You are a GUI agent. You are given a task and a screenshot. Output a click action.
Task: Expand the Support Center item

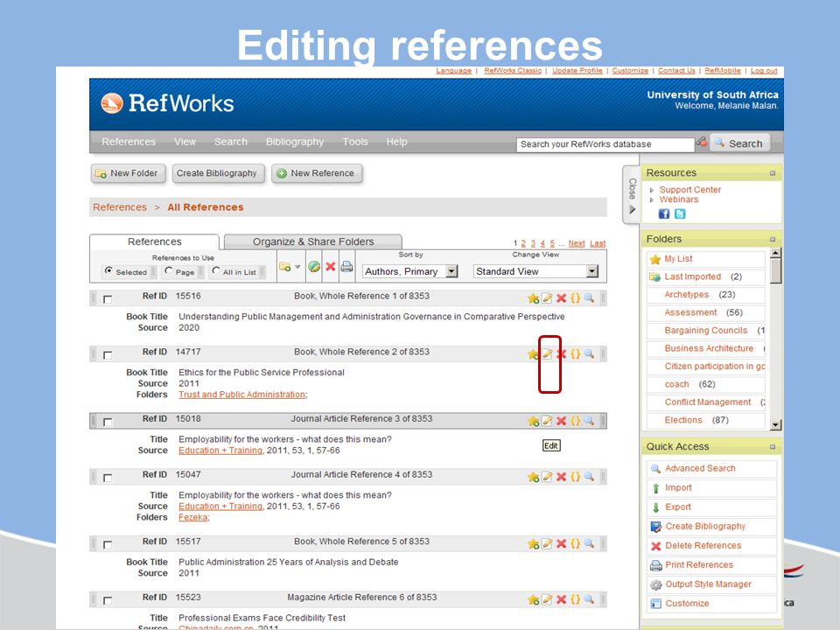coord(651,190)
